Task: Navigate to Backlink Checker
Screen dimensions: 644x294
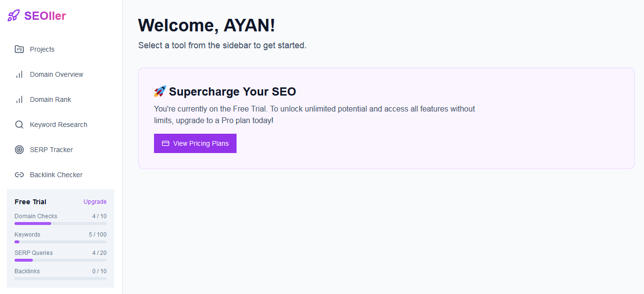Action: click(x=56, y=174)
